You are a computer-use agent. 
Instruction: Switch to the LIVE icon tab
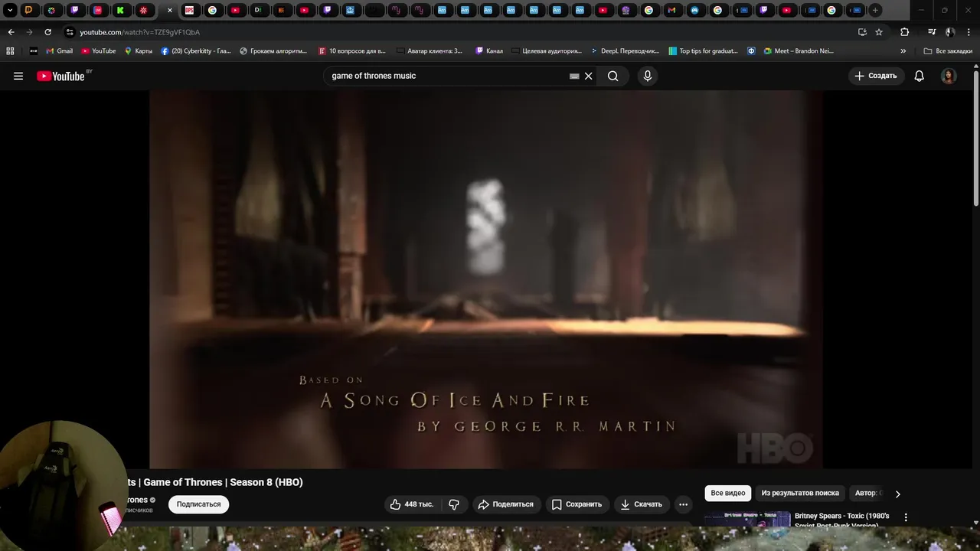(x=98, y=10)
